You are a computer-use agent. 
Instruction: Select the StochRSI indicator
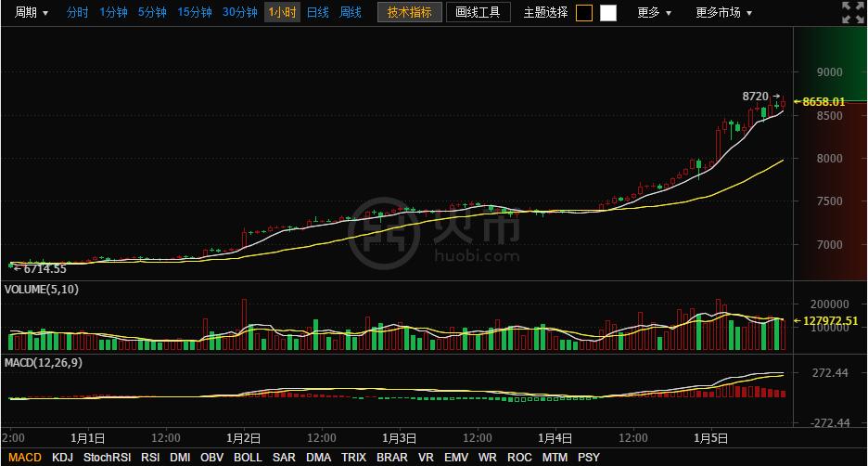pos(107,458)
